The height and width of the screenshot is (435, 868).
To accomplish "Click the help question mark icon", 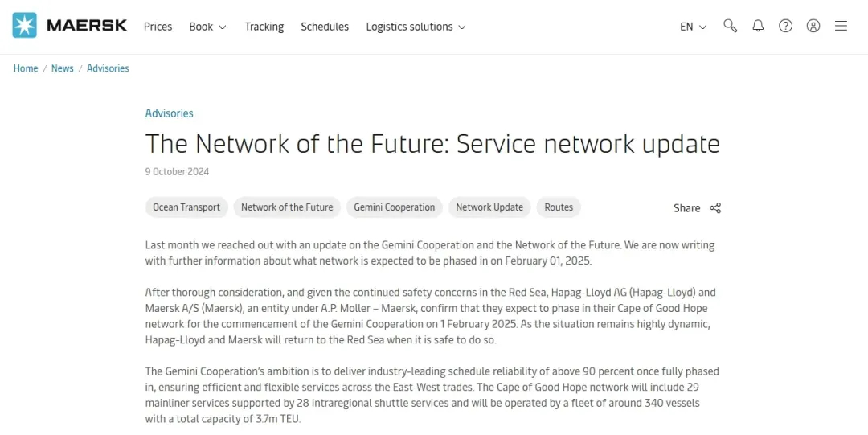I will (785, 26).
